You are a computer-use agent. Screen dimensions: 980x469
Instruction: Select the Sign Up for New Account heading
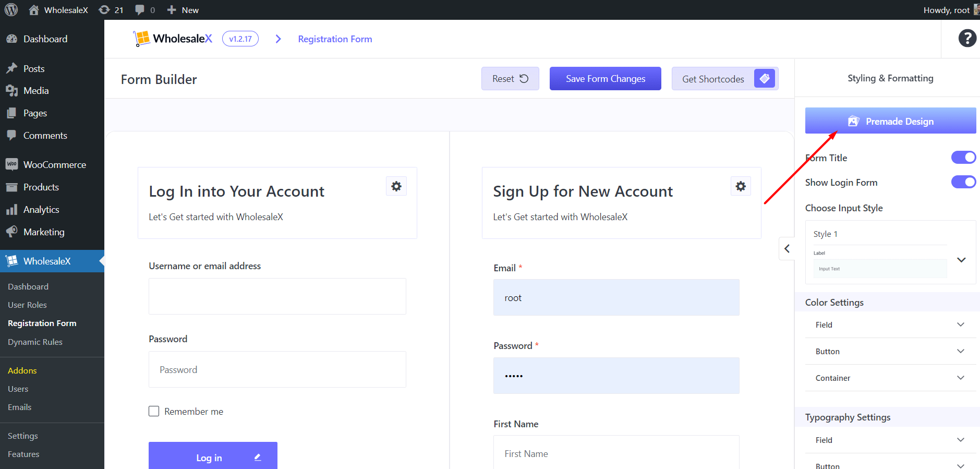click(583, 191)
